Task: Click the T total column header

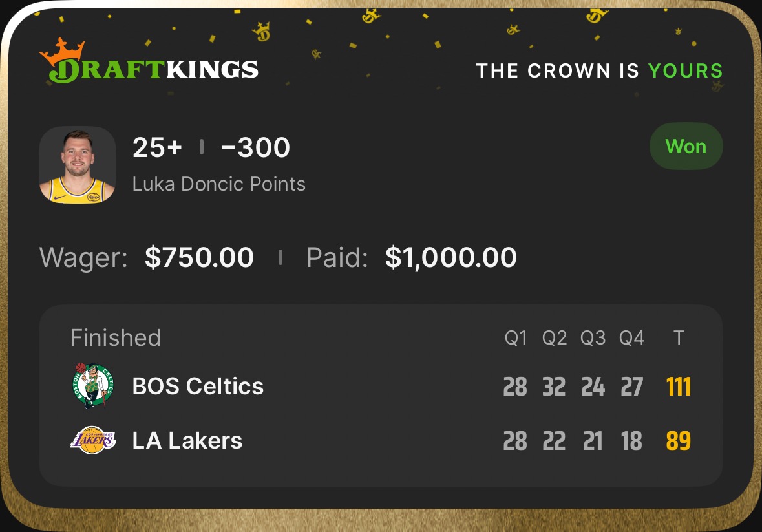Action: pos(679,338)
